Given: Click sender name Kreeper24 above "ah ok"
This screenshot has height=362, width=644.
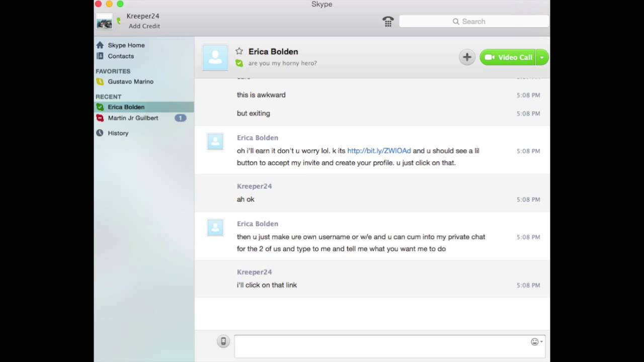Looking at the screenshot, I should click(255, 186).
